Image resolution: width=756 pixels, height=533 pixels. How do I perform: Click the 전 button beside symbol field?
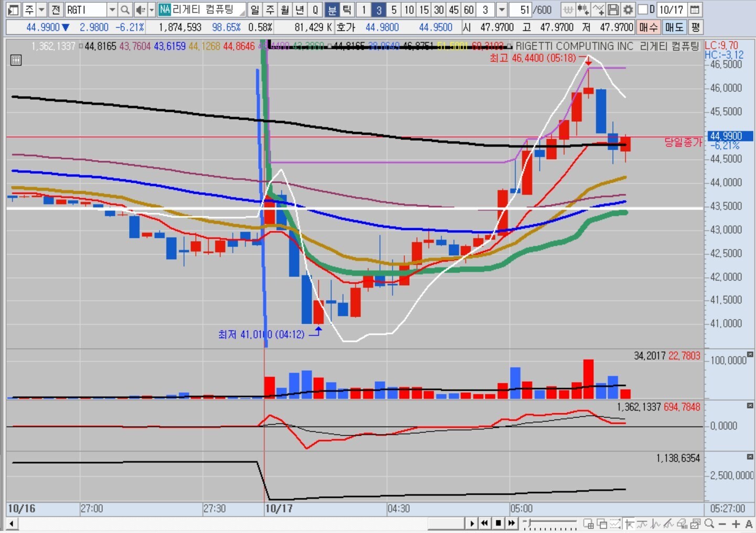(x=56, y=9)
